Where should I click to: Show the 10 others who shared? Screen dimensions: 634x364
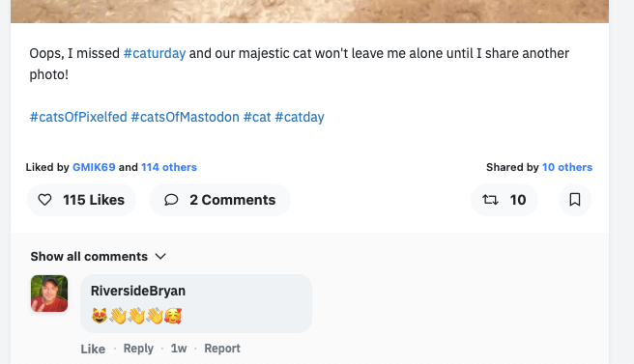(567, 167)
